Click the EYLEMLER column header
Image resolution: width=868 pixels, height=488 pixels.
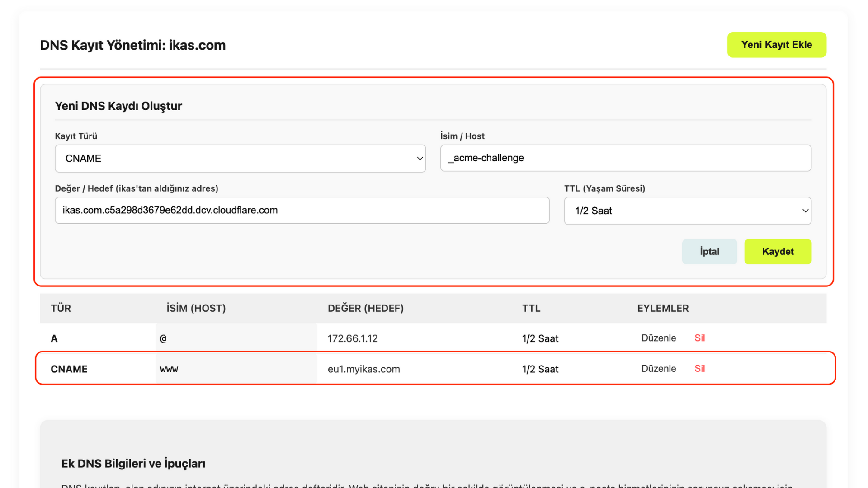point(663,308)
